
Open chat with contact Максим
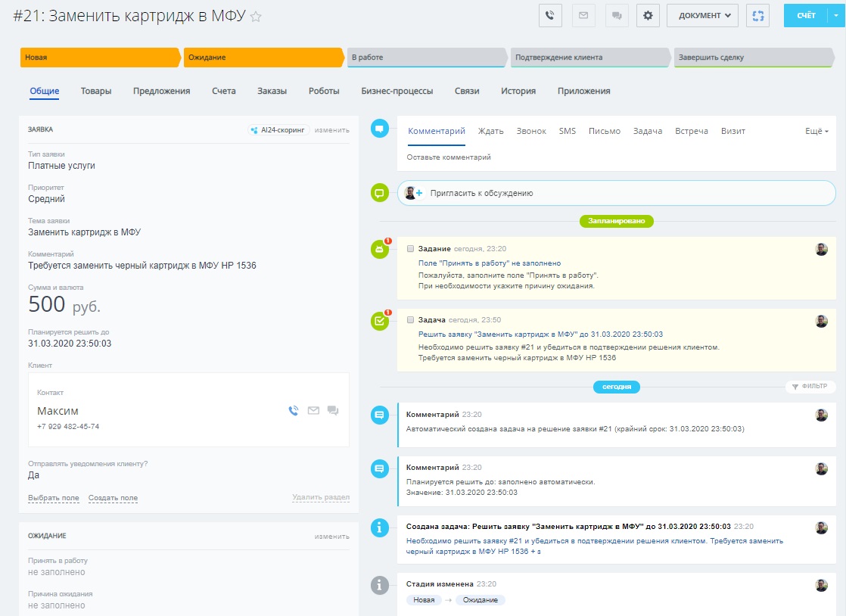click(x=333, y=411)
